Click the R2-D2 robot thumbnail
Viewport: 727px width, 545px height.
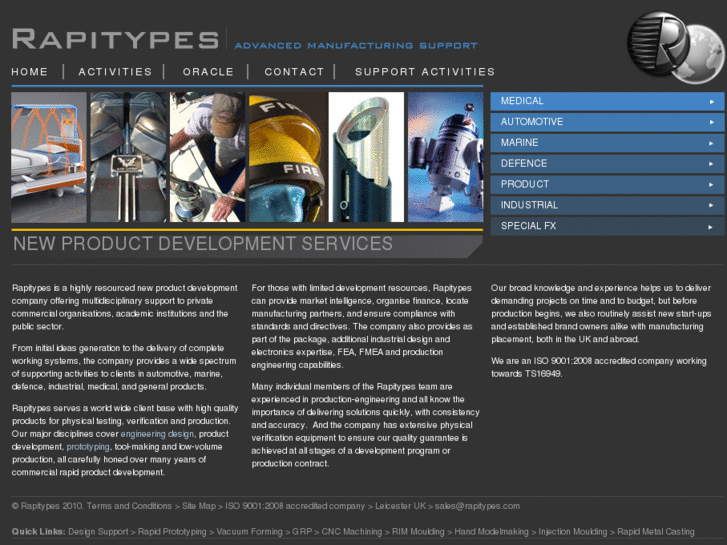tap(446, 157)
